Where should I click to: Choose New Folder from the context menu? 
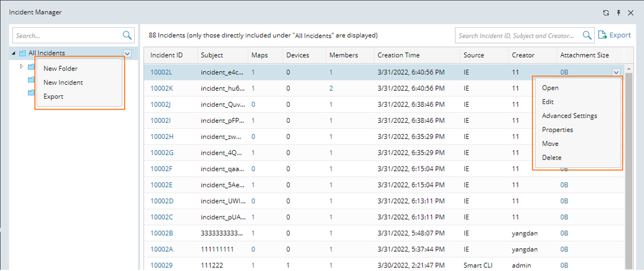click(x=61, y=69)
